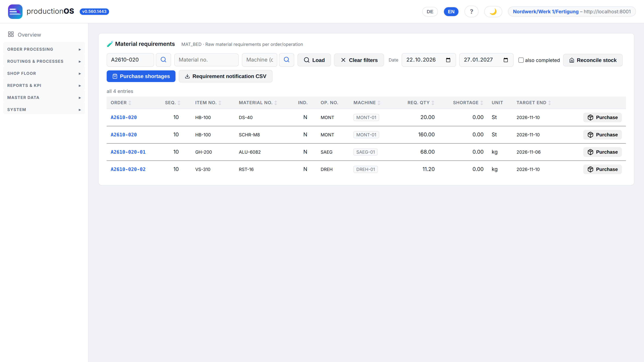
Task: Sort by Shortage column sort icon
Action: 482,103
